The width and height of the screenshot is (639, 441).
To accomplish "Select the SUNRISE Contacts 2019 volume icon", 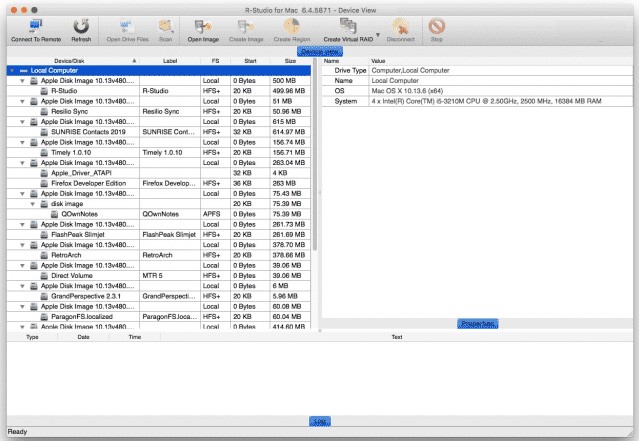I will tap(44, 132).
